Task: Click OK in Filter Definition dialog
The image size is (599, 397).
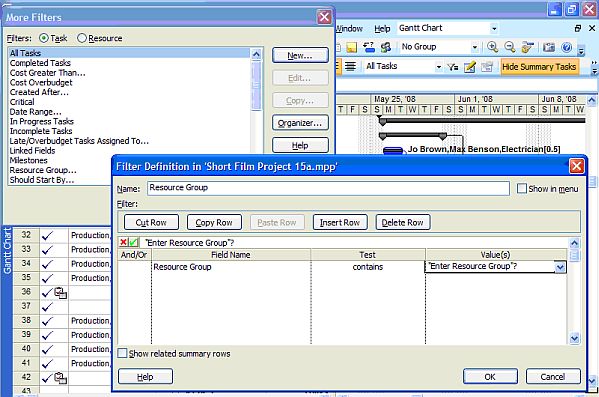Action: 490,377
